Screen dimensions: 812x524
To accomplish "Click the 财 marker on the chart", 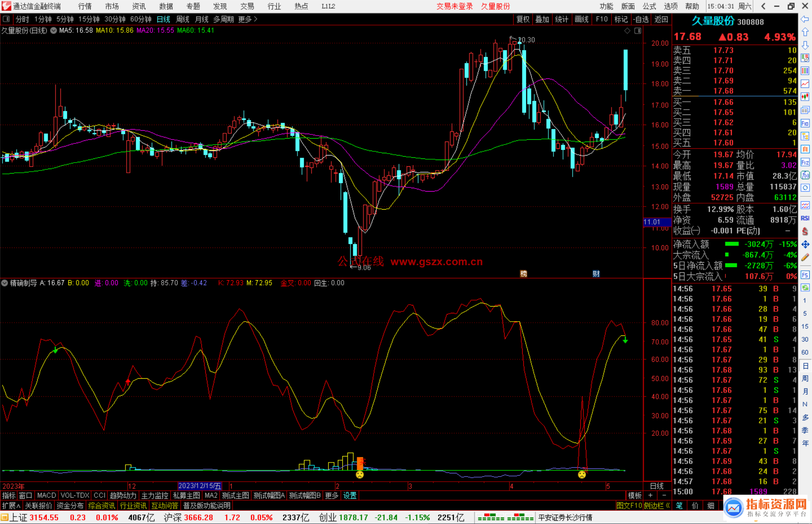I will 596,273.
